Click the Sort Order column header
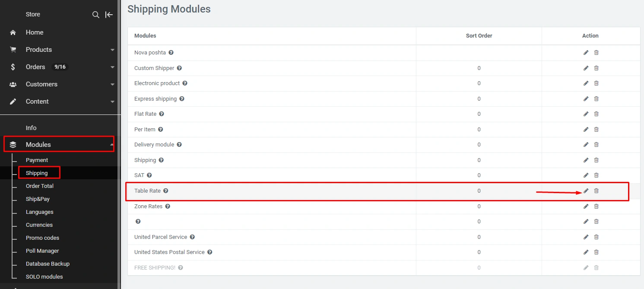The height and width of the screenshot is (289, 644). click(479, 36)
